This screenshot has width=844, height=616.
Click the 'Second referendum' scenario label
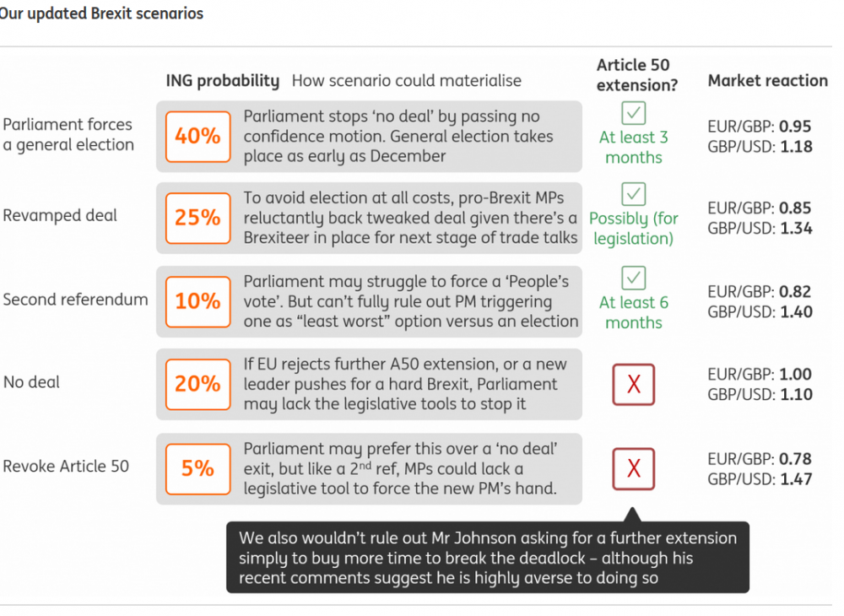[x=75, y=300]
